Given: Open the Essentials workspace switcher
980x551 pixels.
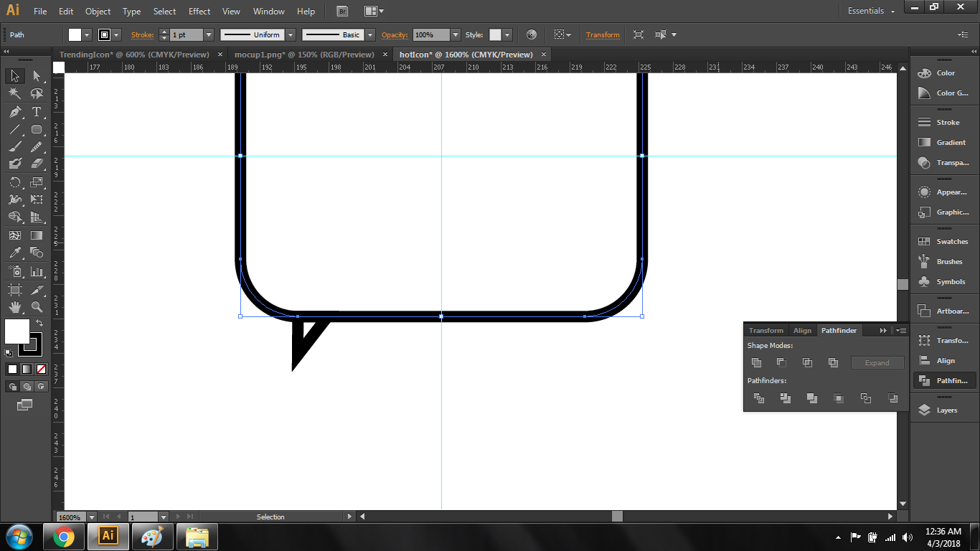Looking at the screenshot, I should (871, 11).
